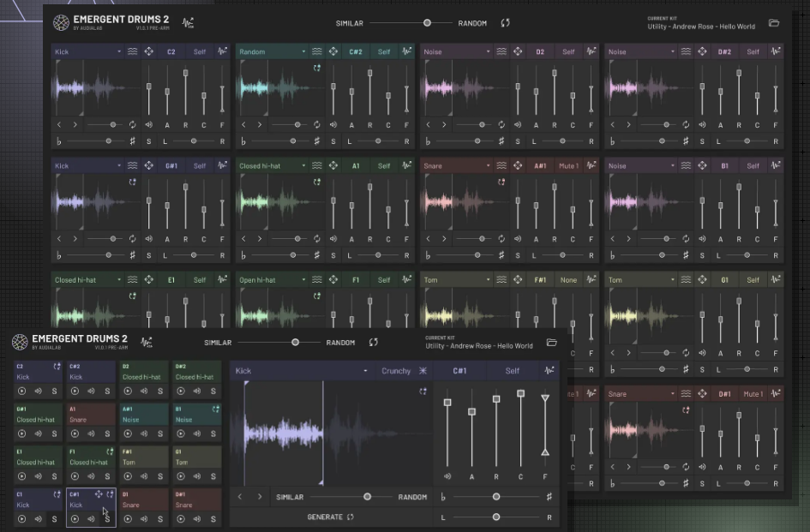Click the flat symbol beside the compact editor's pitch slider

[443, 497]
